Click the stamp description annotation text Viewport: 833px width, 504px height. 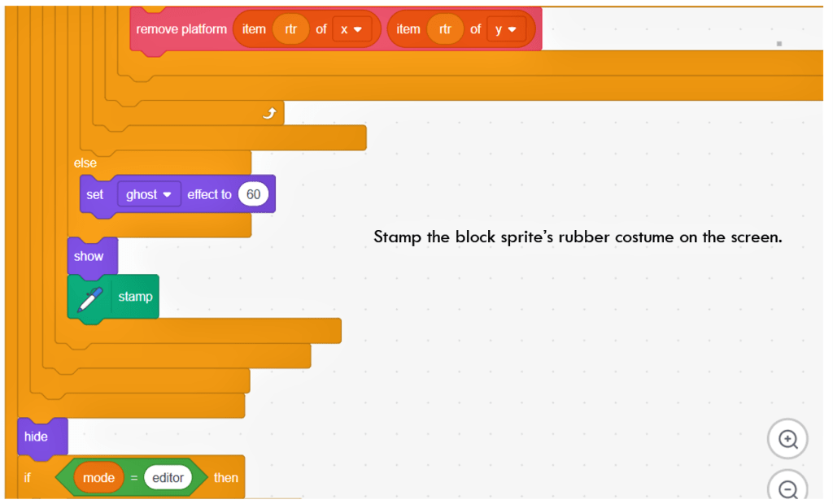click(x=578, y=237)
